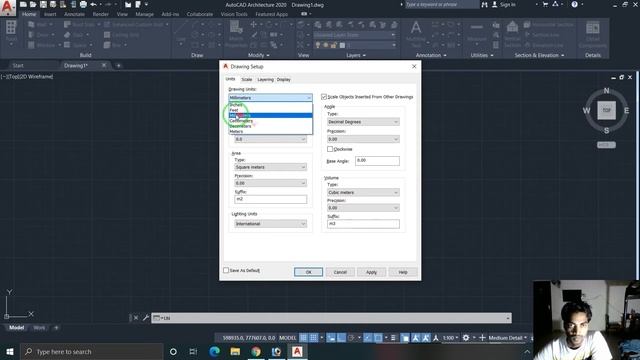Image resolution: width=640 pixels, height=360 pixels.
Task: Toggle snap mode button in status bar
Action: pyautogui.click(x=313, y=338)
